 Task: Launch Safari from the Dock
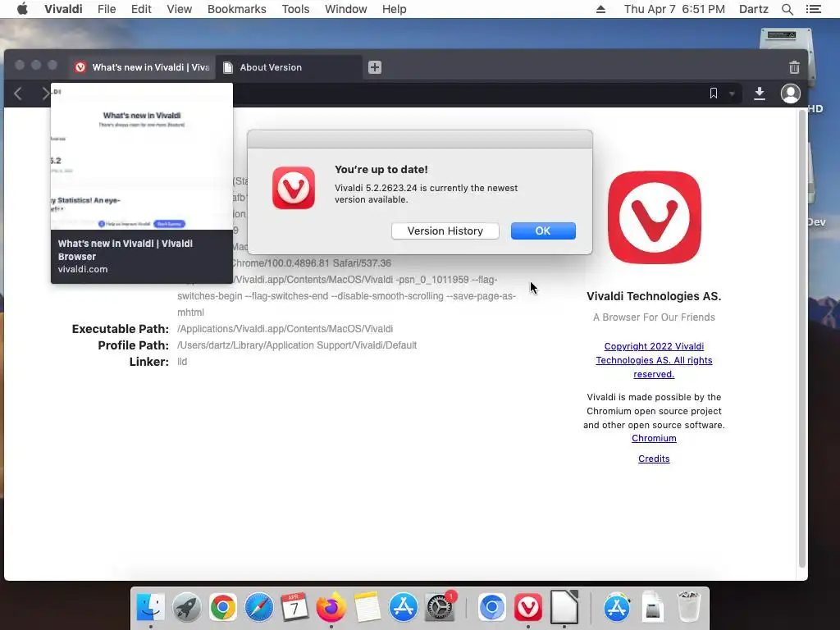(x=258, y=608)
